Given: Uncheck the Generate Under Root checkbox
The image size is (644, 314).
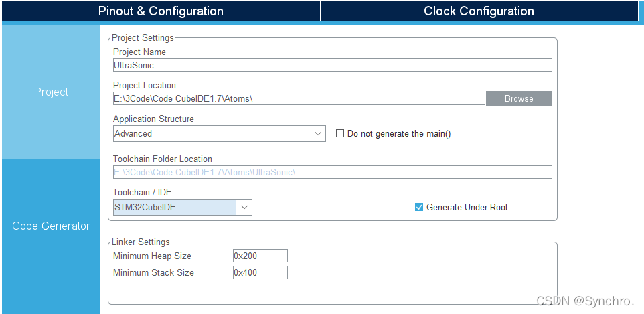Looking at the screenshot, I should tap(419, 207).
